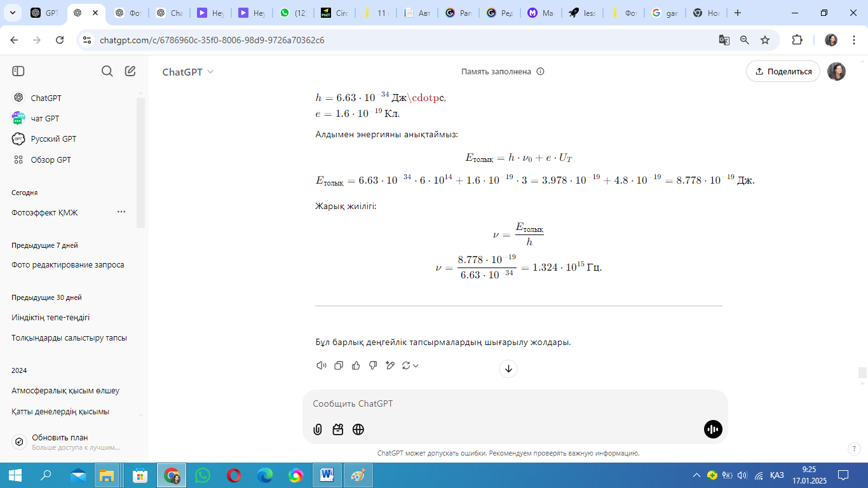Switch to the 'Авт' document tab

(417, 13)
